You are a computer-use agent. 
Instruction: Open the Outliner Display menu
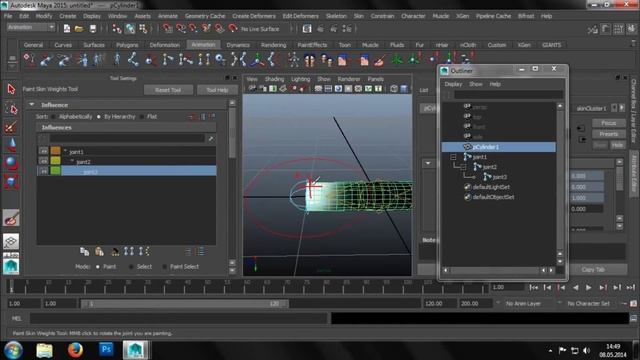(x=453, y=84)
